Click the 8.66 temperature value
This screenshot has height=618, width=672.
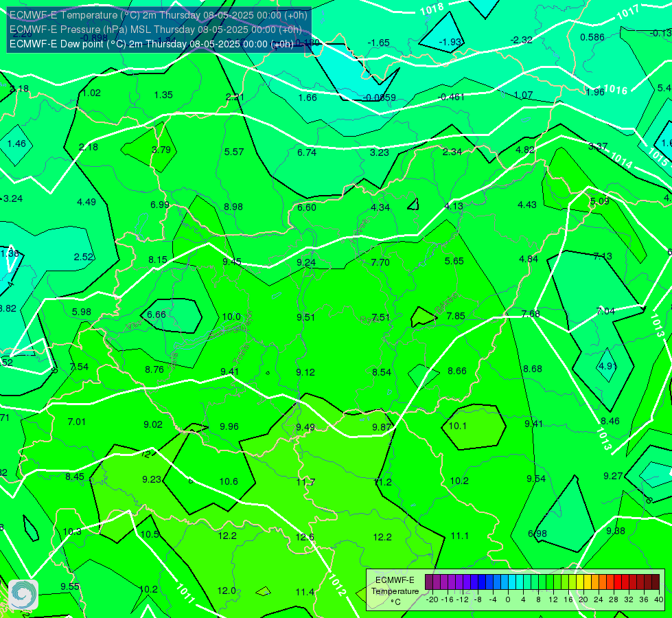tap(457, 371)
